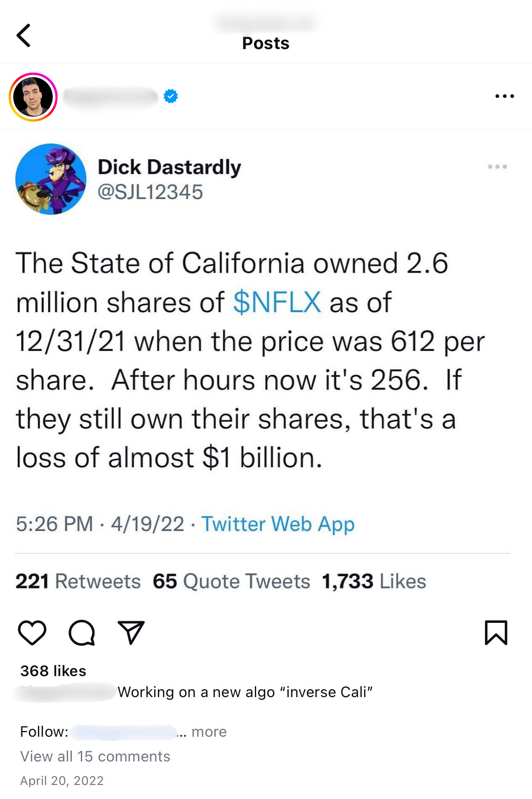Tap the $NFLX cashtag
532x799 pixels.
point(277,302)
